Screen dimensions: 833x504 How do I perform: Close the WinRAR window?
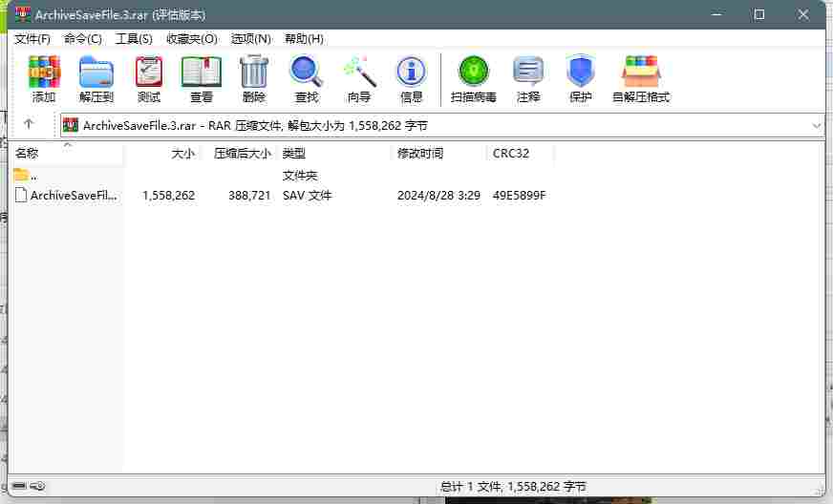pyautogui.click(x=802, y=14)
